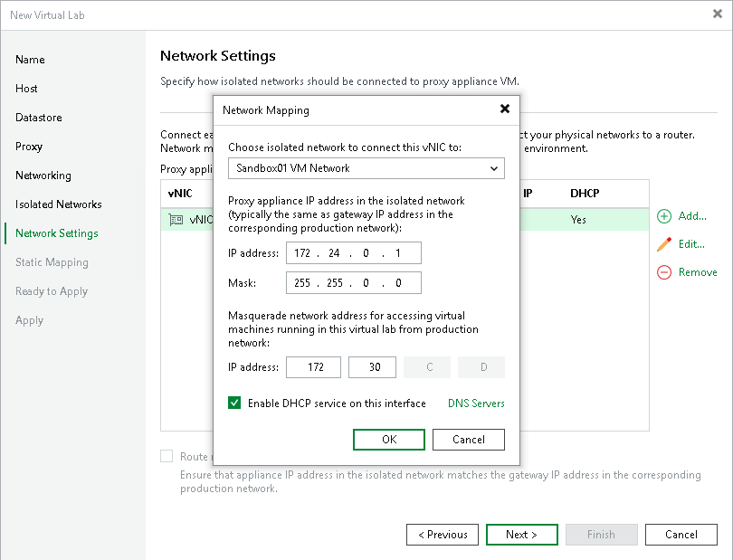Click the Next button
Viewport: 733px width, 560px height.
tap(522, 535)
